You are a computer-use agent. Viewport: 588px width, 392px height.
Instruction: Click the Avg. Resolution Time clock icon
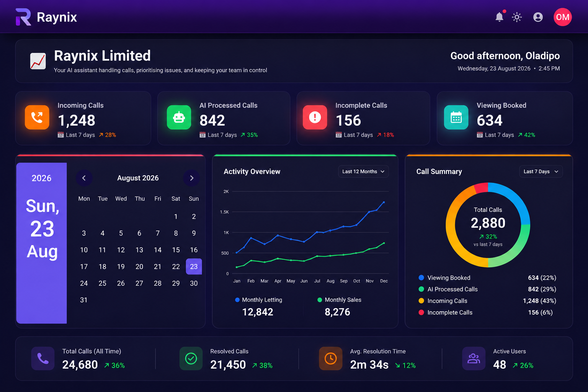tap(331, 358)
